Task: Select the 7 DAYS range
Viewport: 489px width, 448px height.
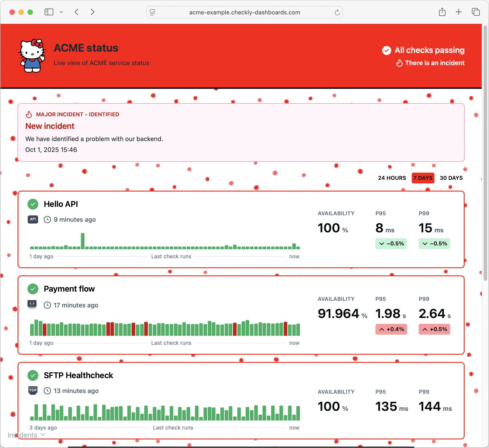Action: [x=423, y=178]
